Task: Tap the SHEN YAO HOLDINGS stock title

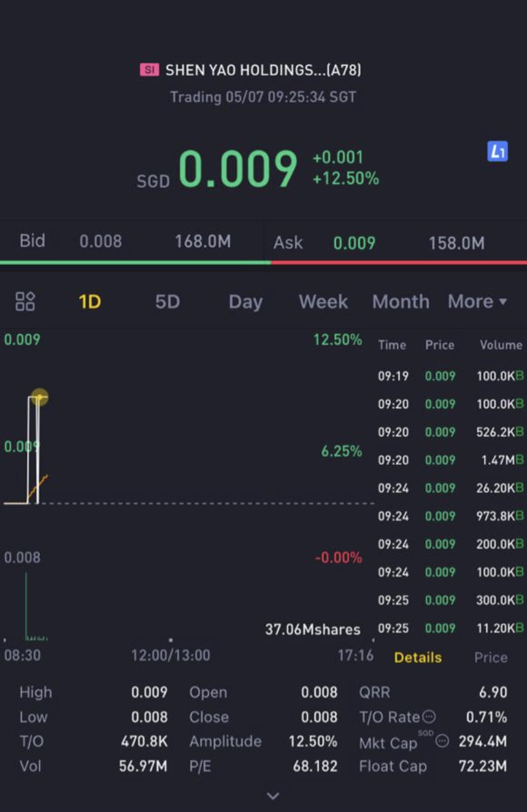Action: (x=263, y=70)
